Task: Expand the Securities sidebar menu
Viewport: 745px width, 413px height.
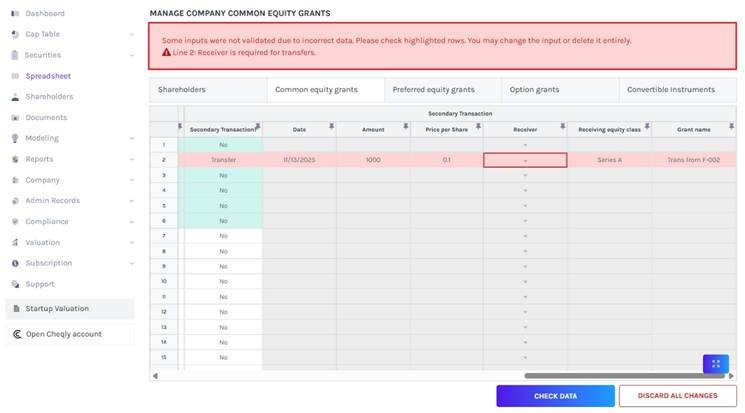Action: pyautogui.click(x=132, y=55)
